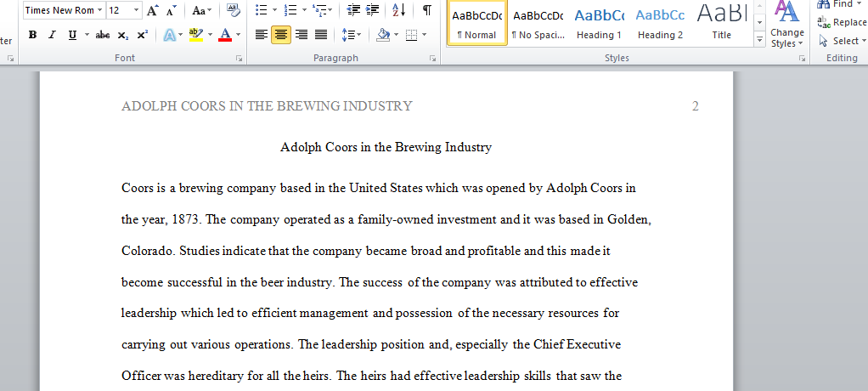Click the Replace button
Viewport: 868px width, 391px height.
[842, 22]
